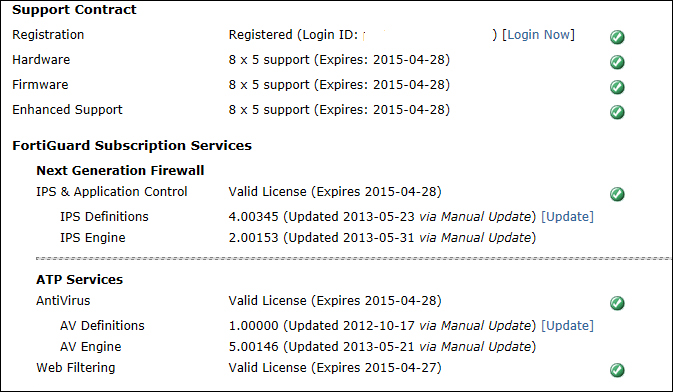Viewport: 673px width, 392px height.
Task: Click the Hardware expiry date text
Action: 411,60
